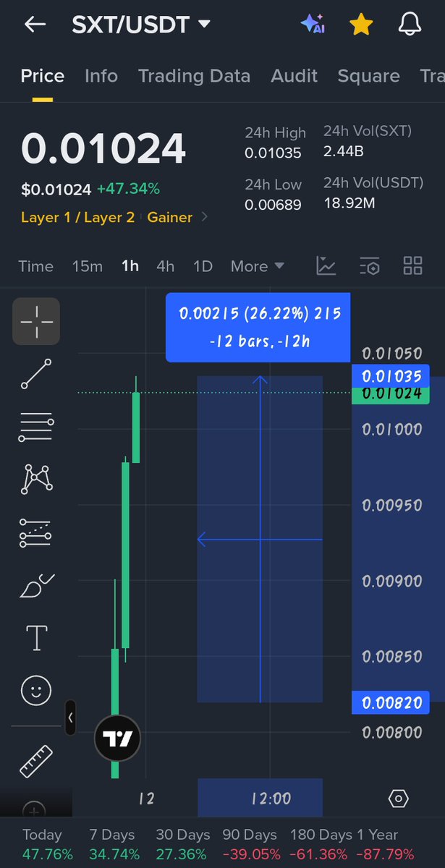This screenshot has height=868, width=445.
Task: Open chart settings sliders icon
Action: [370, 265]
